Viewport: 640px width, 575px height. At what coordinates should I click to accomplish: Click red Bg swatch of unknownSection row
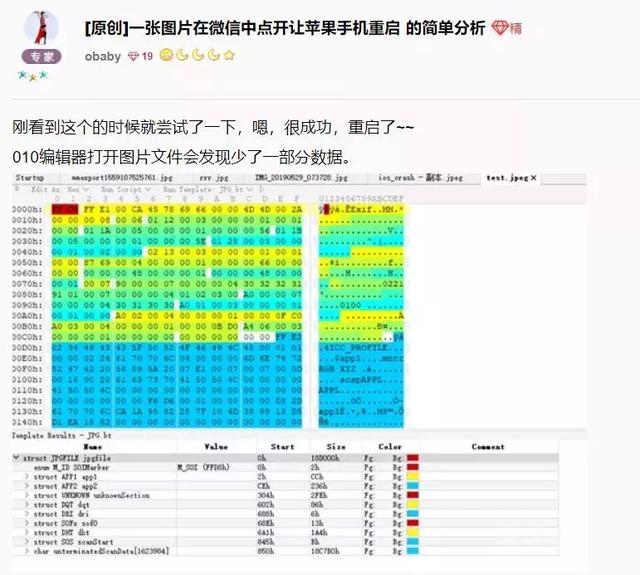413,495
